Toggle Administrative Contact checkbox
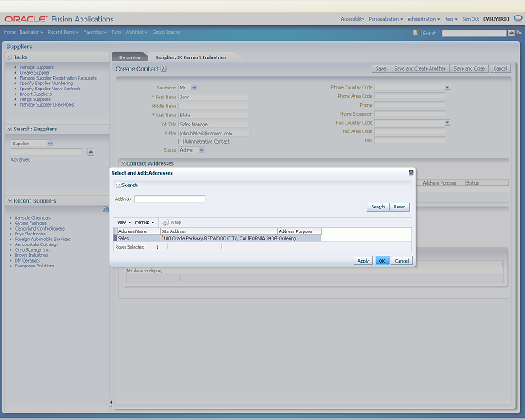The height and width of the screenshot is (420, 525). pos(180,142)
